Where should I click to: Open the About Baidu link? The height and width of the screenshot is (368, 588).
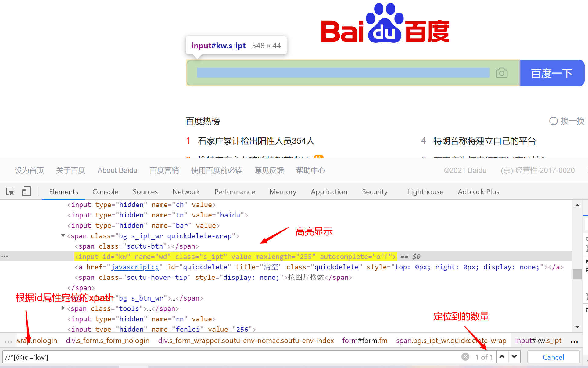(117, 170)
